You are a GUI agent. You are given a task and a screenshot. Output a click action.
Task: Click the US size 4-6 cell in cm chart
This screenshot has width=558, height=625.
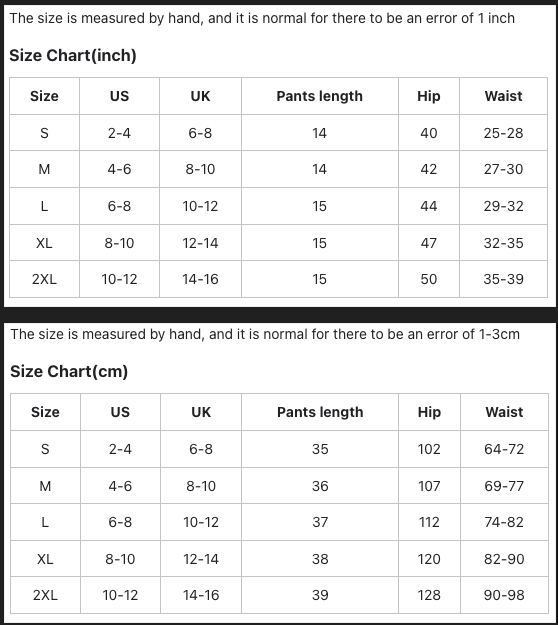(x=120, y=486)
